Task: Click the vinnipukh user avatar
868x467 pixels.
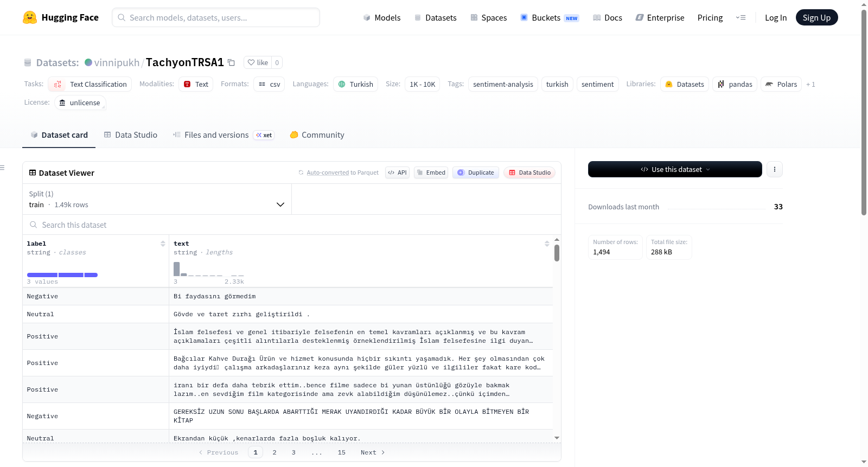Action: (x=88, y=62)
